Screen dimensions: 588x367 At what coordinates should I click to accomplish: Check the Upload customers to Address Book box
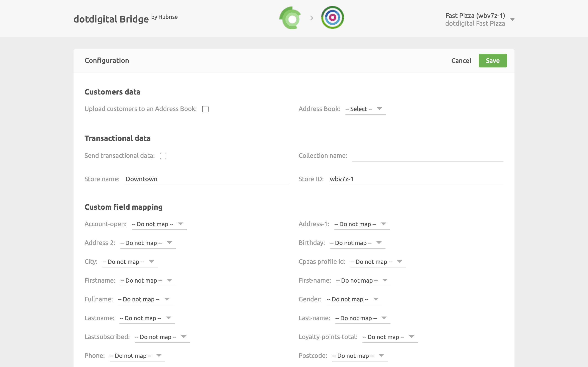coord(205,109)
